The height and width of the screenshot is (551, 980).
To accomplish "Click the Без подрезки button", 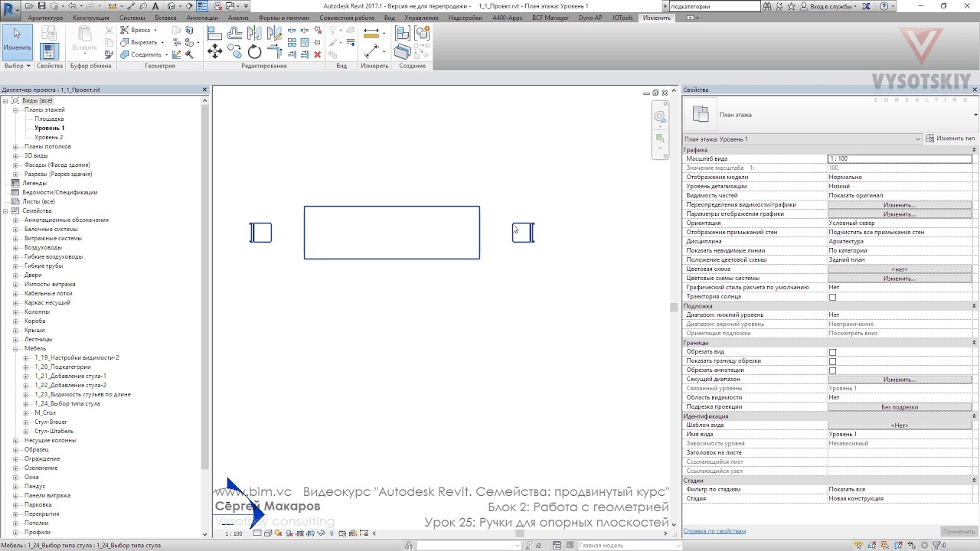I will (x=900, y=407).
